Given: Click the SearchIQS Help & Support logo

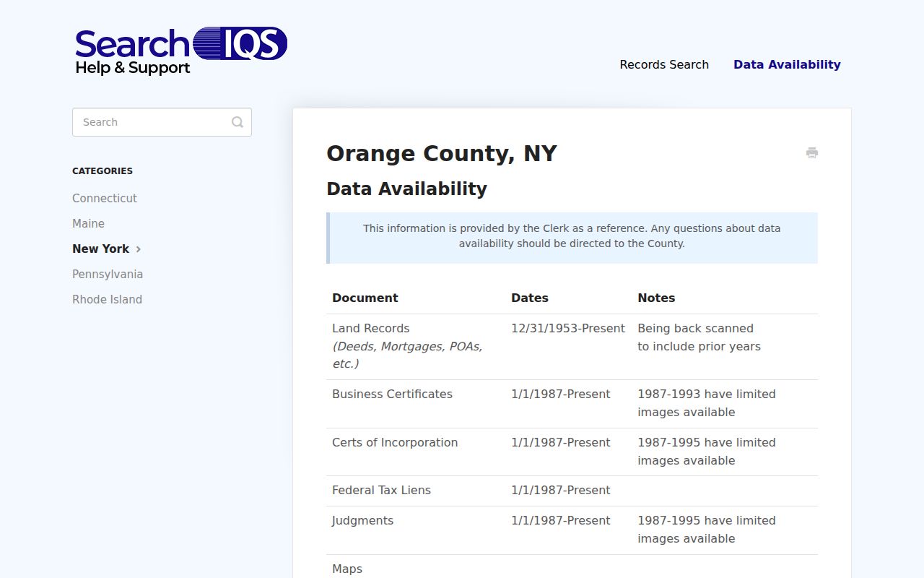Looking at the screenshot, I should (x=181, y=51).
